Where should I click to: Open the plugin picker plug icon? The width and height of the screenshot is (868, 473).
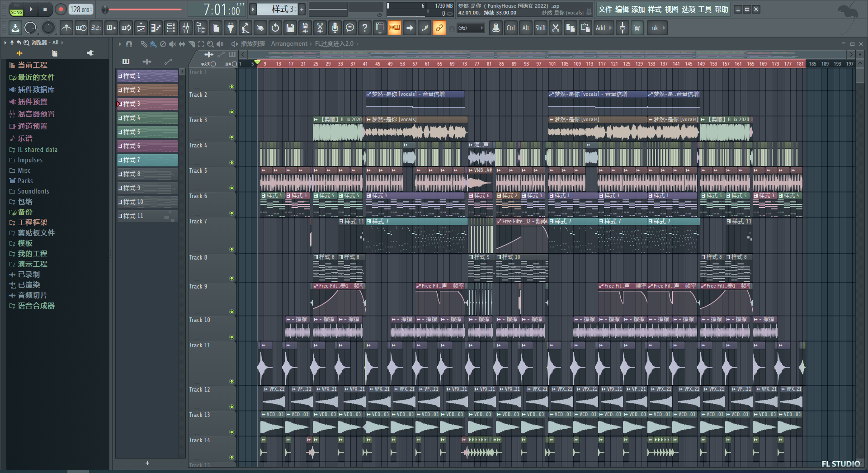(231, 28)
